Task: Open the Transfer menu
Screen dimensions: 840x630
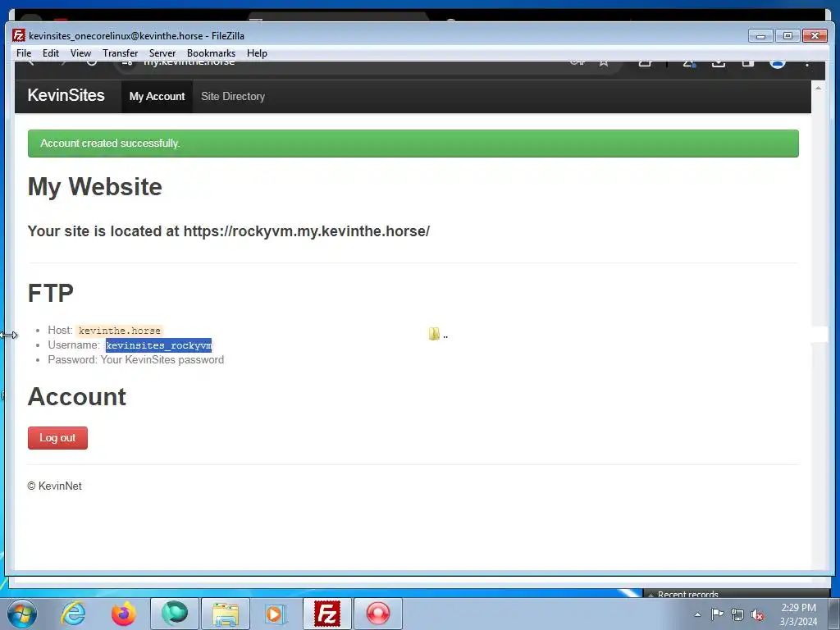Action: pyautogui.click(x=120, y=53)
